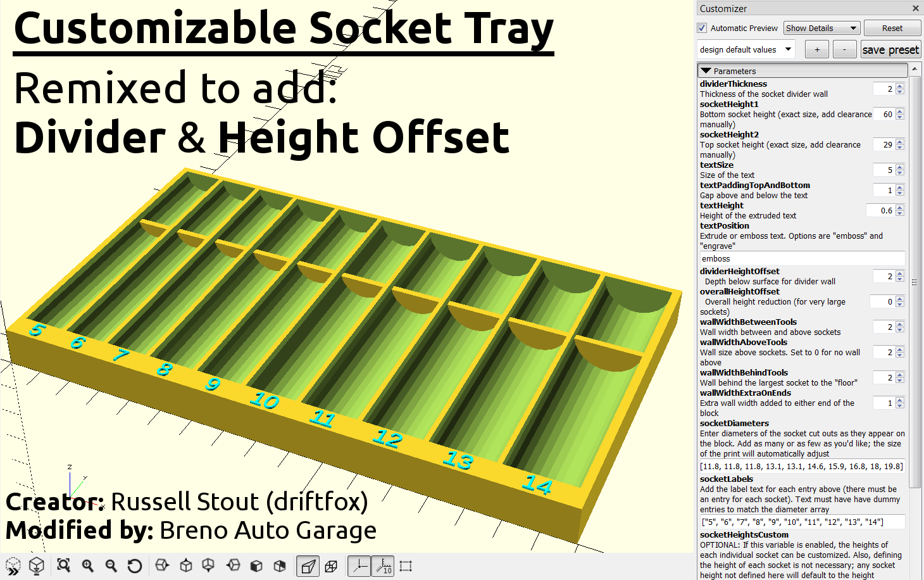Screen dimensions: 924x580
Task: Click the socketDiameters array input field
Action: click(x=802, y=466)
